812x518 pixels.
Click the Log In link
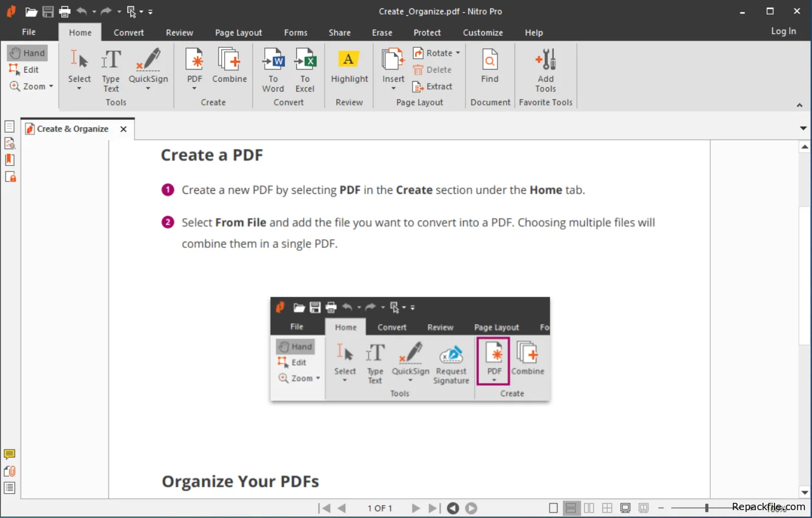coord(784,32)
